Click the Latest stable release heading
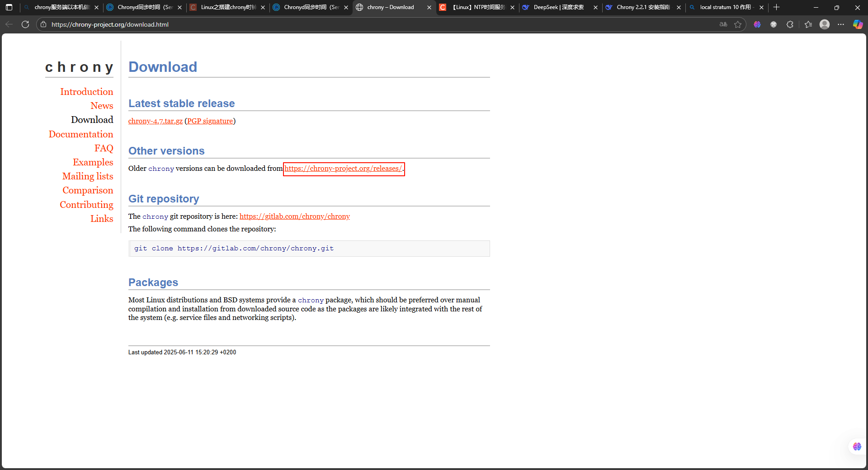Image resolution: width=868 pixels, height=470 pixels. [182, 103]
